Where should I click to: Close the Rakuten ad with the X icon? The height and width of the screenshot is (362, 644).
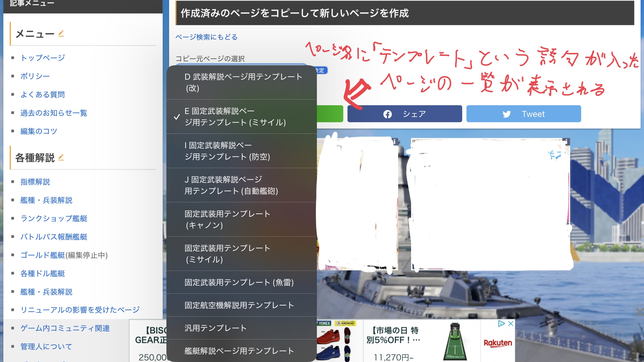[x=511, y=324]
